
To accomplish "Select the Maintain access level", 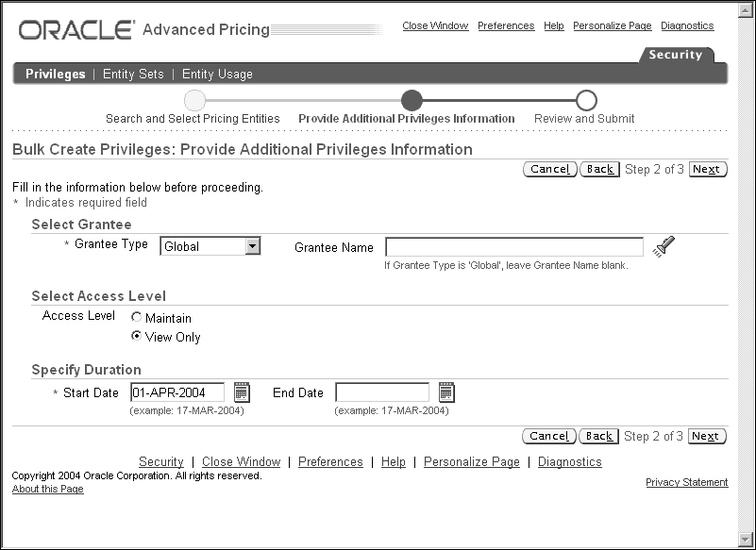I will [x=137, y=317].
